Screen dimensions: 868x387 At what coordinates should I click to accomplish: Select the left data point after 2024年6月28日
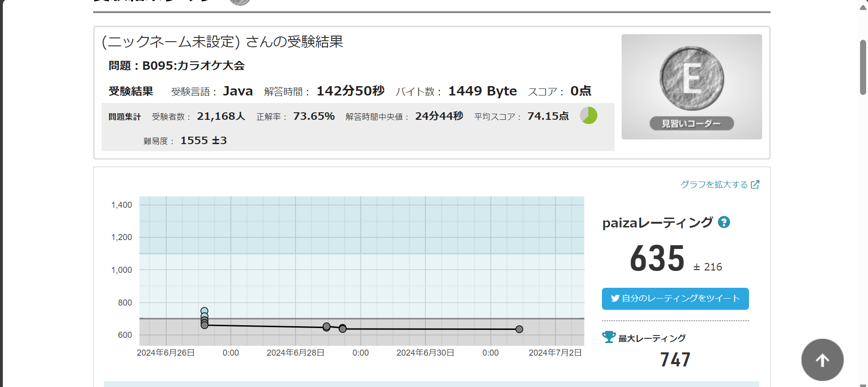pos(326,327)
